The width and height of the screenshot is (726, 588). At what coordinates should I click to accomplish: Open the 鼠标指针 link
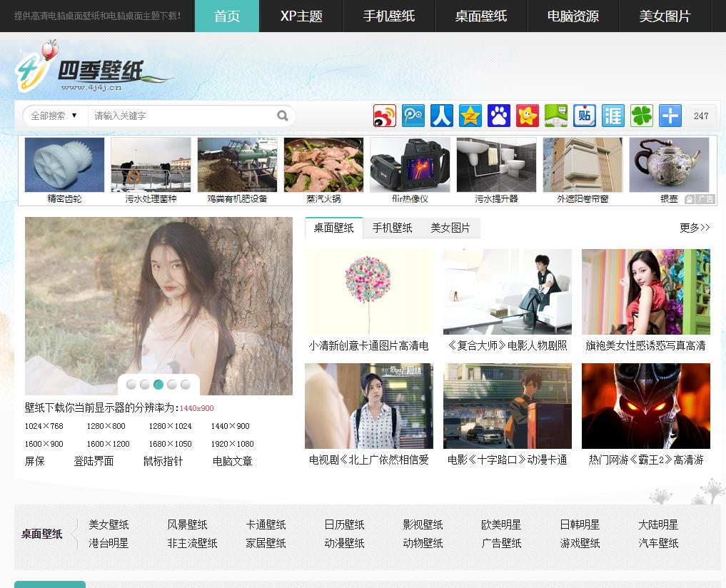(163, 461)
